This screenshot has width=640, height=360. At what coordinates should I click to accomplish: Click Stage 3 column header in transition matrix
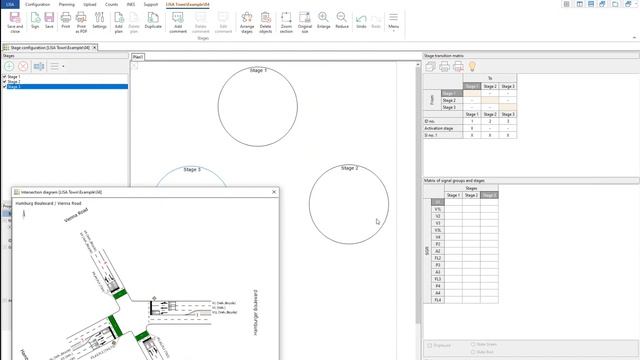pos(508,87)
